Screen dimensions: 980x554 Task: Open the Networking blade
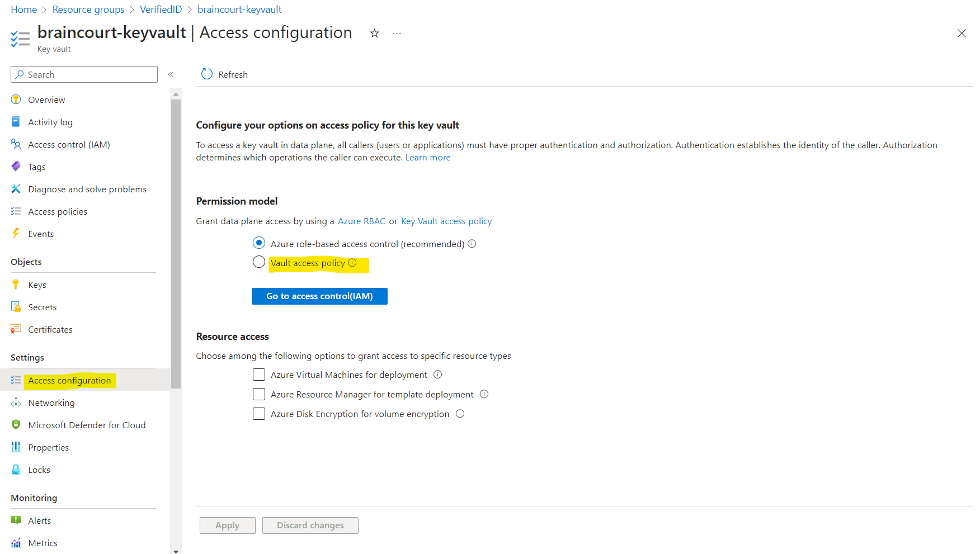point(51,402)
